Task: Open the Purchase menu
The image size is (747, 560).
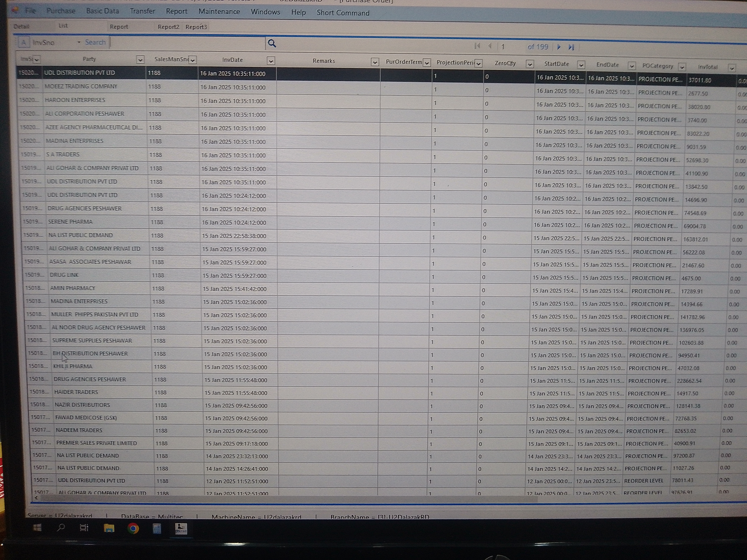Action: click(61, 11)
